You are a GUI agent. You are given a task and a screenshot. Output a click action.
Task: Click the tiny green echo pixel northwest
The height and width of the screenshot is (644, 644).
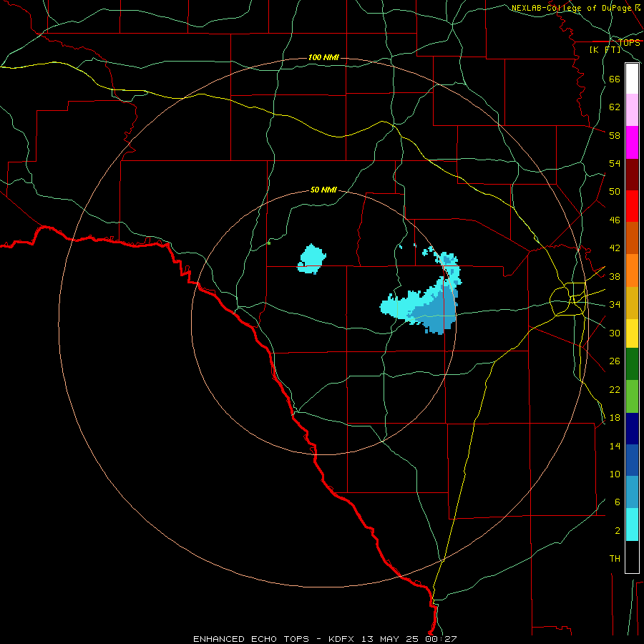269,243
